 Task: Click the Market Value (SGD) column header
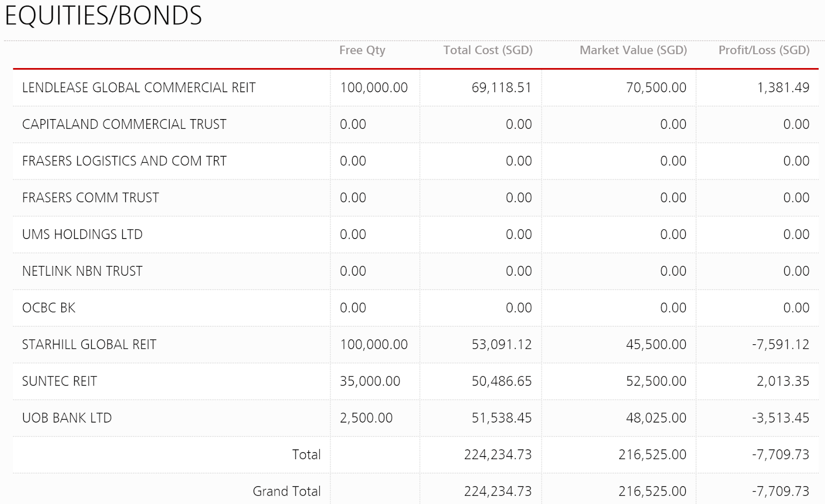tap(633, 51)
